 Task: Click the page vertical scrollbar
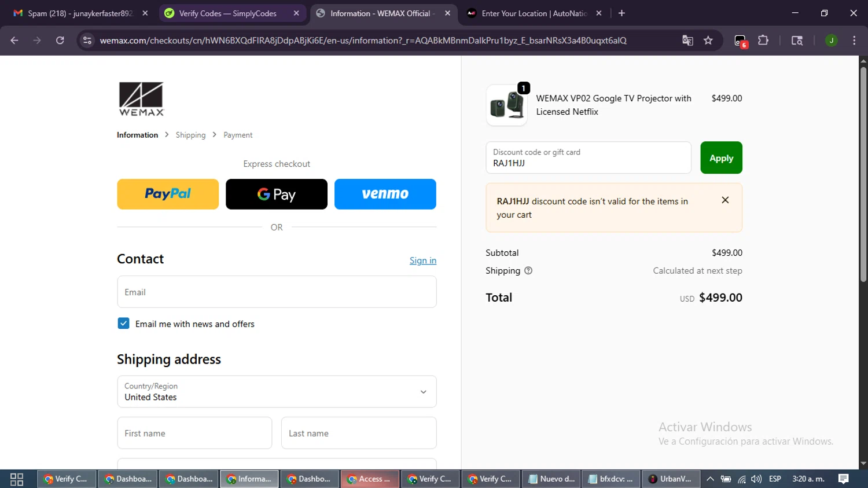click(x=863, y=175)
